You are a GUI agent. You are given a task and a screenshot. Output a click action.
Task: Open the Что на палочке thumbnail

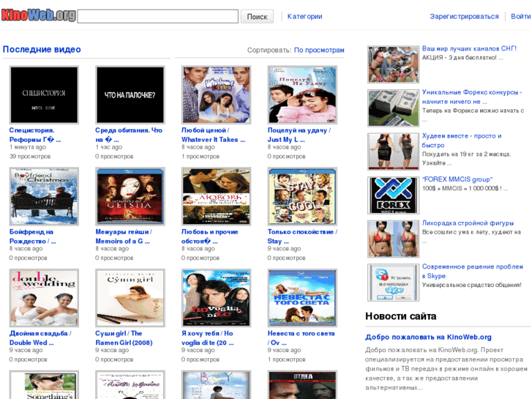click(x=130, y=94)
